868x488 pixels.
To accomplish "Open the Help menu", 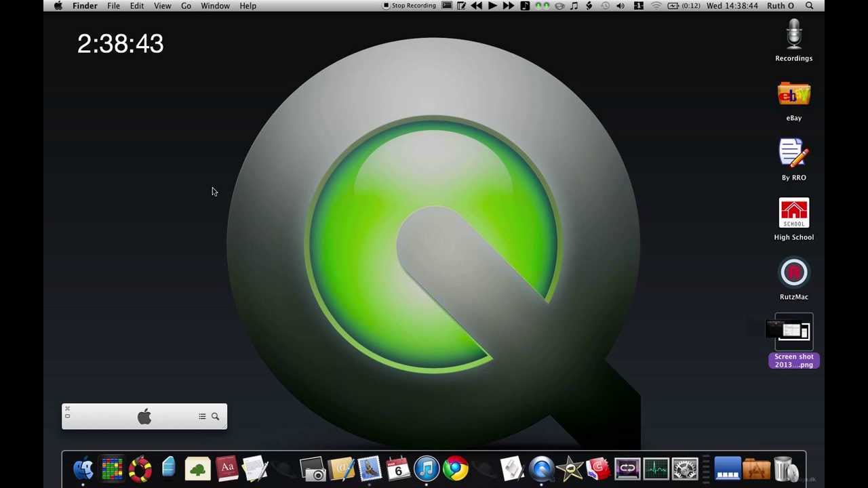I will point(248,5).
